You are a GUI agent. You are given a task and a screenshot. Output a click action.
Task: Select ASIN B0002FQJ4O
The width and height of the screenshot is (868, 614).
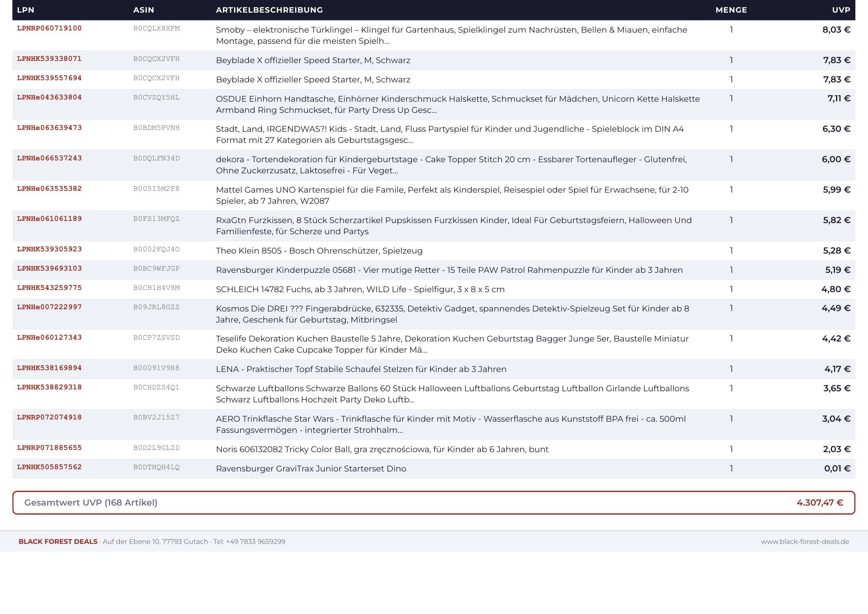(157, 249)
